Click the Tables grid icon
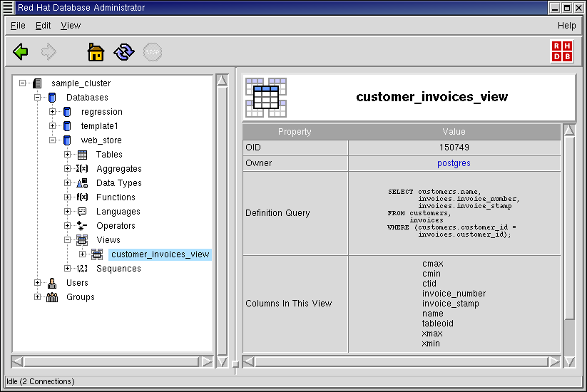The image size is (587, 392). pos(82,155)
